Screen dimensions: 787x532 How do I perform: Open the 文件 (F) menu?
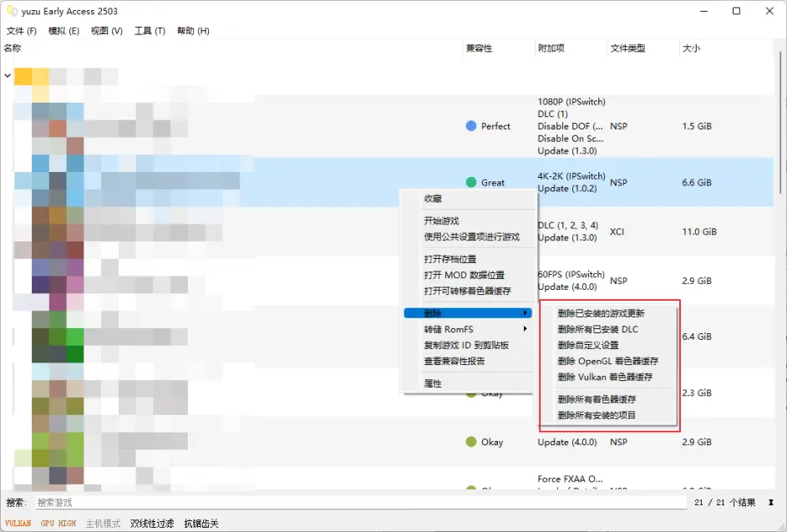pyautogui.click(x=21, y=31)
